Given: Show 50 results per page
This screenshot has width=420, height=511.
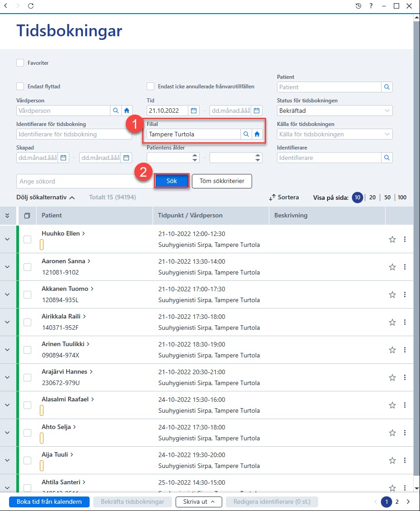Looking at the screenshot, I should coord(387,197).
